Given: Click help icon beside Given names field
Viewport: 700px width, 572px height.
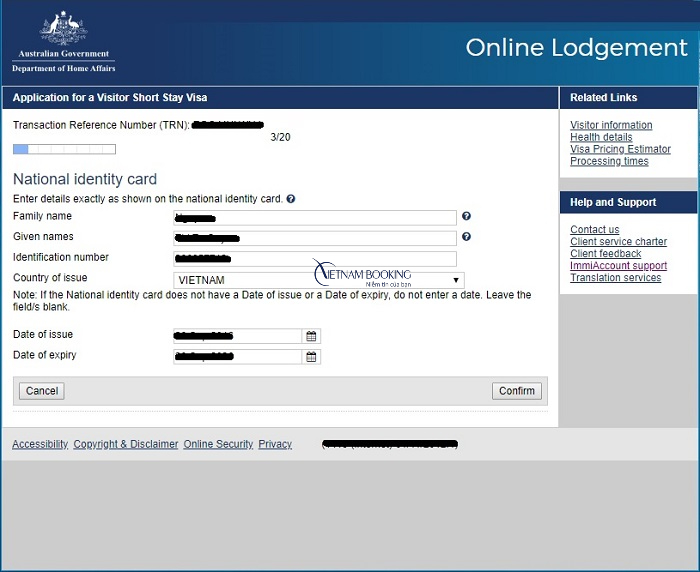Looking at the screenshot, I should [x=466, y=237].
